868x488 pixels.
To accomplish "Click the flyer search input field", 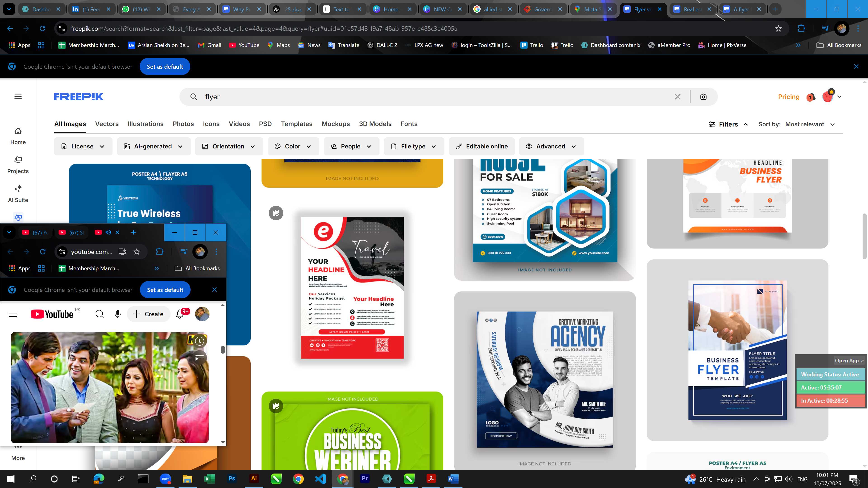I will coord(435,97).
